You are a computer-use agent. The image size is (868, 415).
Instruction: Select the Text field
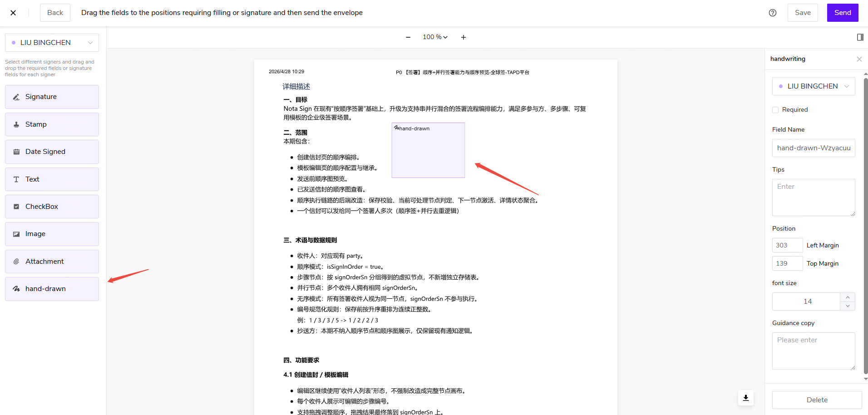[x=52, y=179]
